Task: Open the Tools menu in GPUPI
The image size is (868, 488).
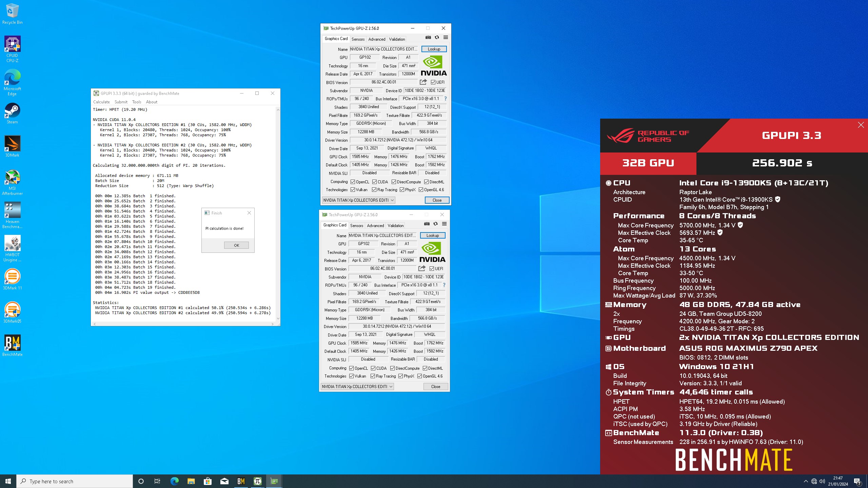Action: (x=137, y=102)
